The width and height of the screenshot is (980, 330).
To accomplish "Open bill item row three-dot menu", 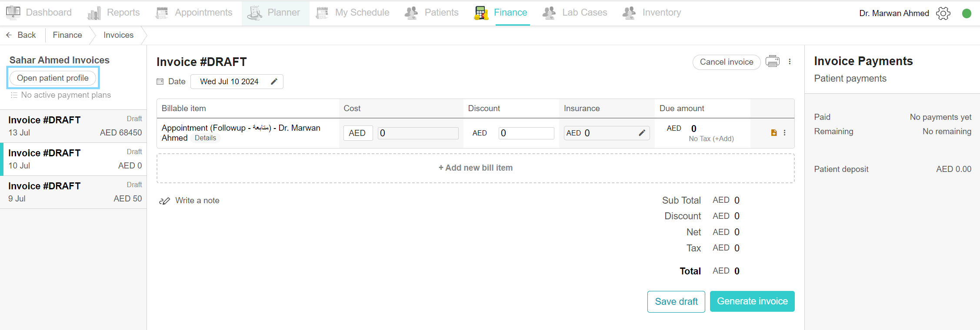I will [784, 133].
